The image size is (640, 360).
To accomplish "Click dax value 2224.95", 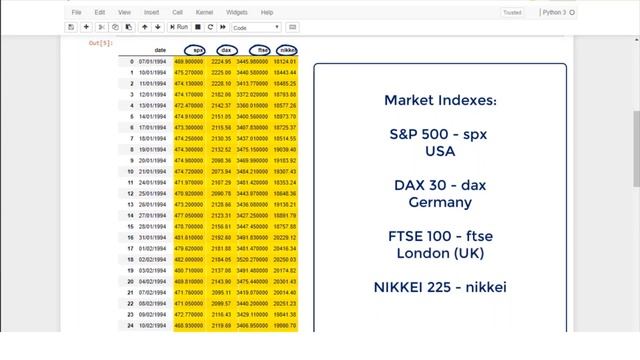I will [x=221, y=62].
